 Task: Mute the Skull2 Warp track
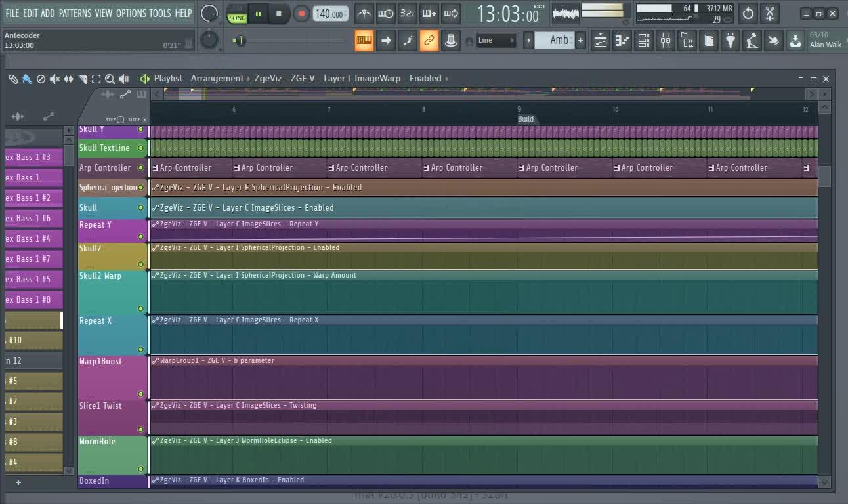[x=140, y=308]
